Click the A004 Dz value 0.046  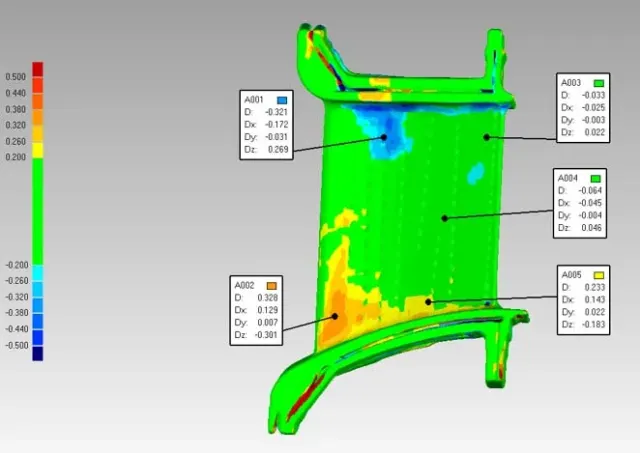click(x=591, y=228)
